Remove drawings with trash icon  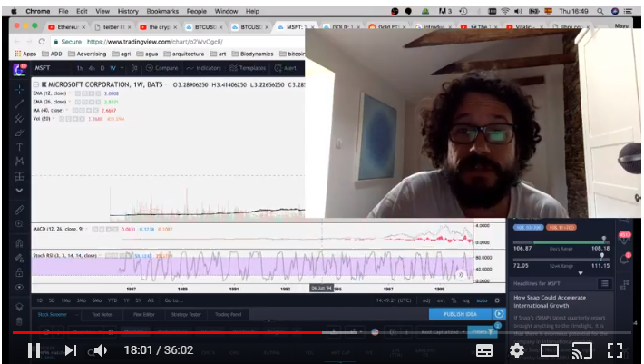[19, 321]
